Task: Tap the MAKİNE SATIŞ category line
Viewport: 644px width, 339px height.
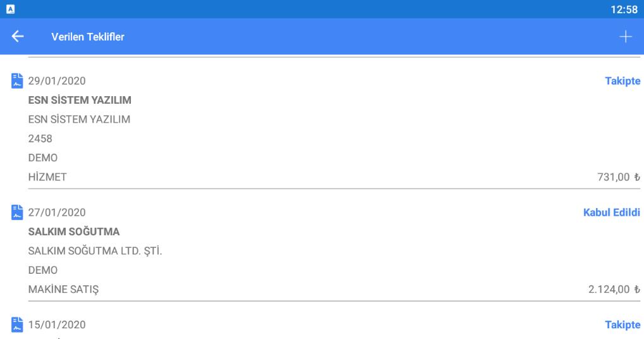Action: [63, 289]
